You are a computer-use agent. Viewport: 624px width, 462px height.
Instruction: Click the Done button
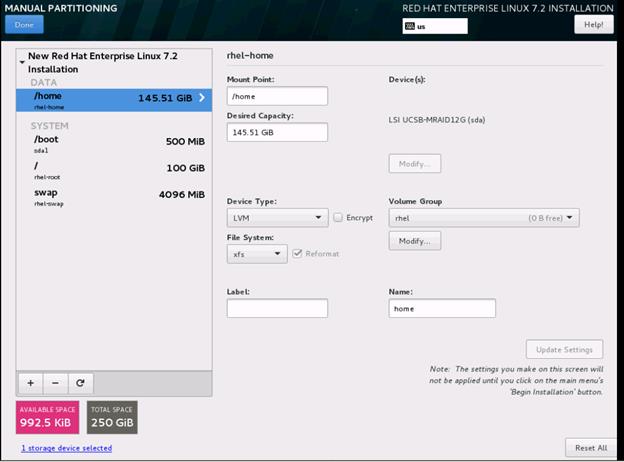24,25
